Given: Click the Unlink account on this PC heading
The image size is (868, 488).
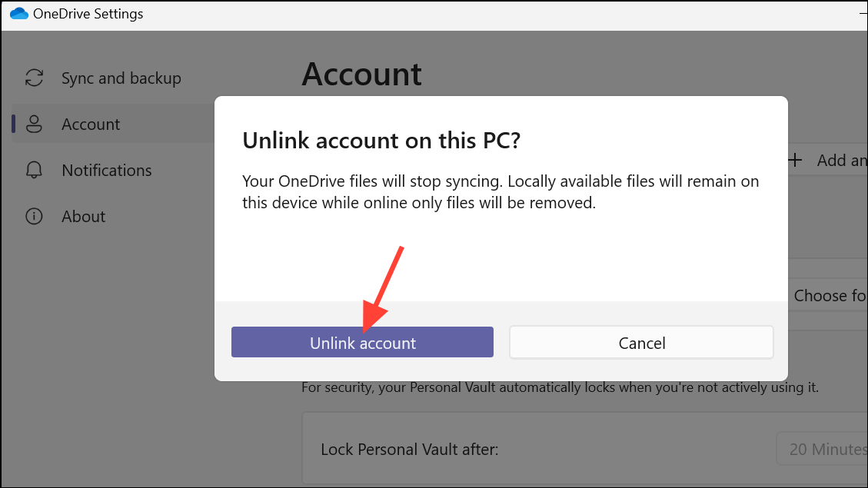Looking at the screenshot, I should 381,141.
